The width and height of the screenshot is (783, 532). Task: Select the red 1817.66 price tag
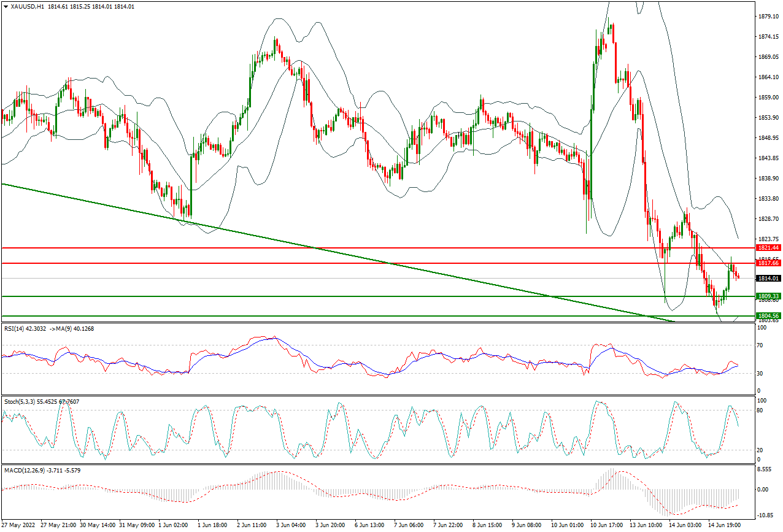[769, 263]
